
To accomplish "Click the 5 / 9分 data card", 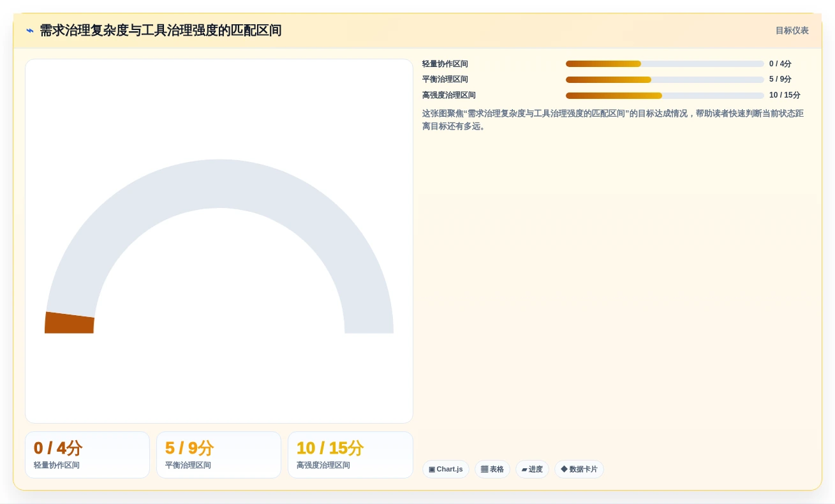I will click(x=219, y=455).
